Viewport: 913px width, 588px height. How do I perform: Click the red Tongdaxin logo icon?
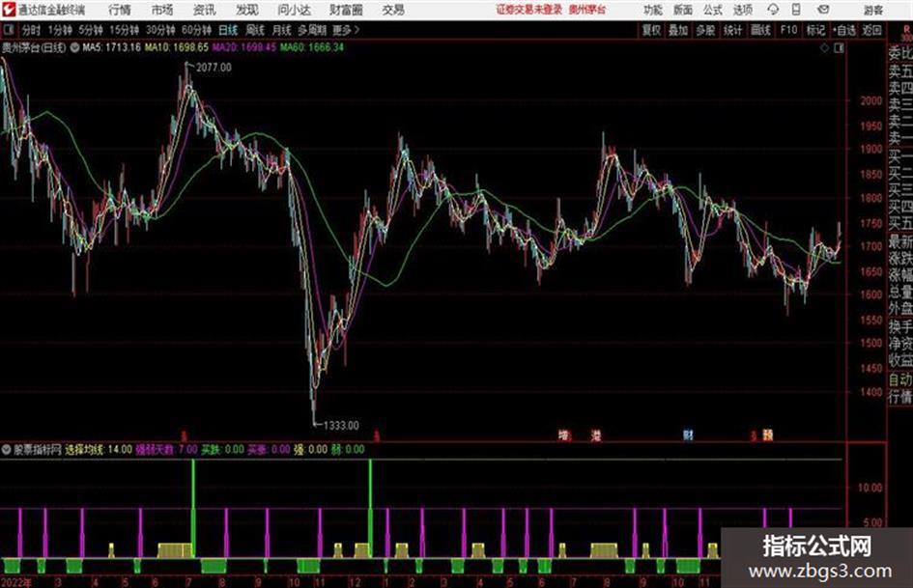pyautogui.click(x=8, y=10)
